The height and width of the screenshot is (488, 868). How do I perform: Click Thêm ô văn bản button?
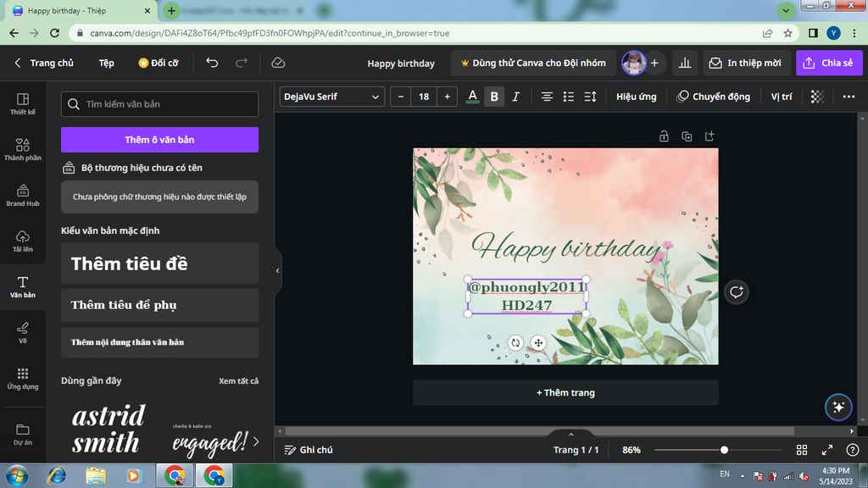[159, 140]
